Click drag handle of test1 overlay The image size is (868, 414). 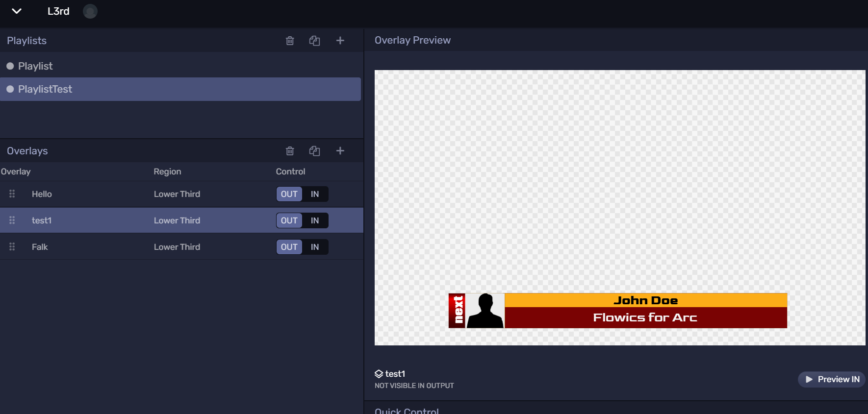[x=12, y=220]
